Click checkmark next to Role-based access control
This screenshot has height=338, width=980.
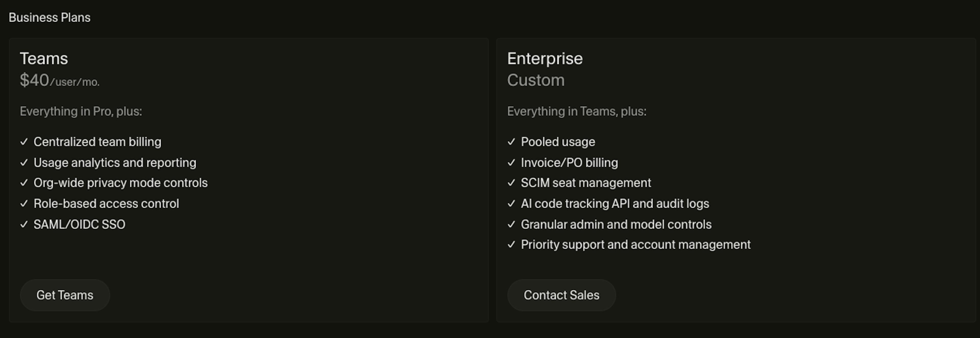point(24,204)
